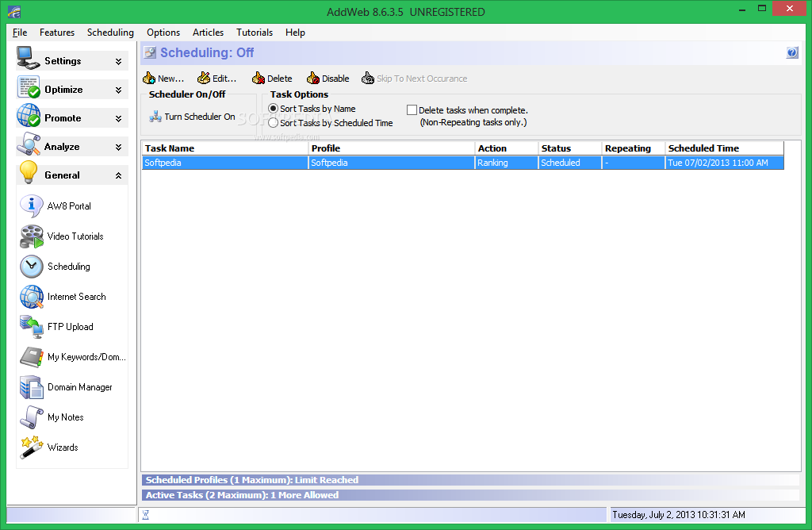Click the FTP Upload sidebar label

(71, 327)
